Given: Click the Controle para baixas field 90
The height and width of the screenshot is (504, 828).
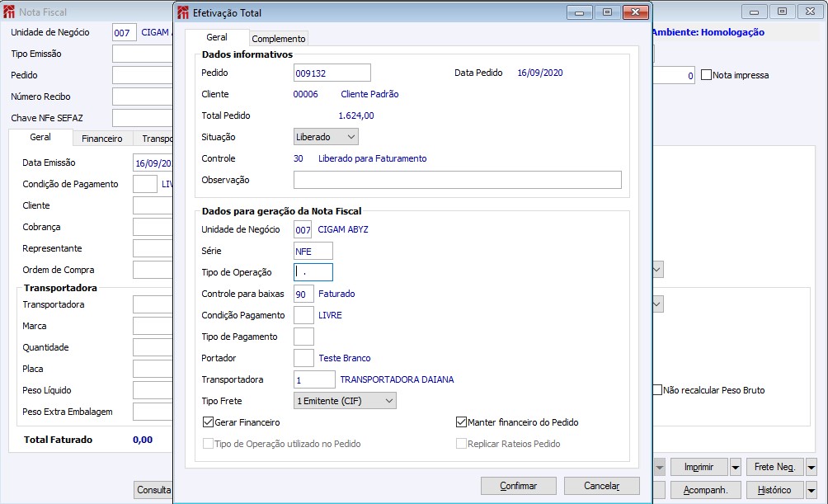Looking at the screenshot, I should 303,294.
